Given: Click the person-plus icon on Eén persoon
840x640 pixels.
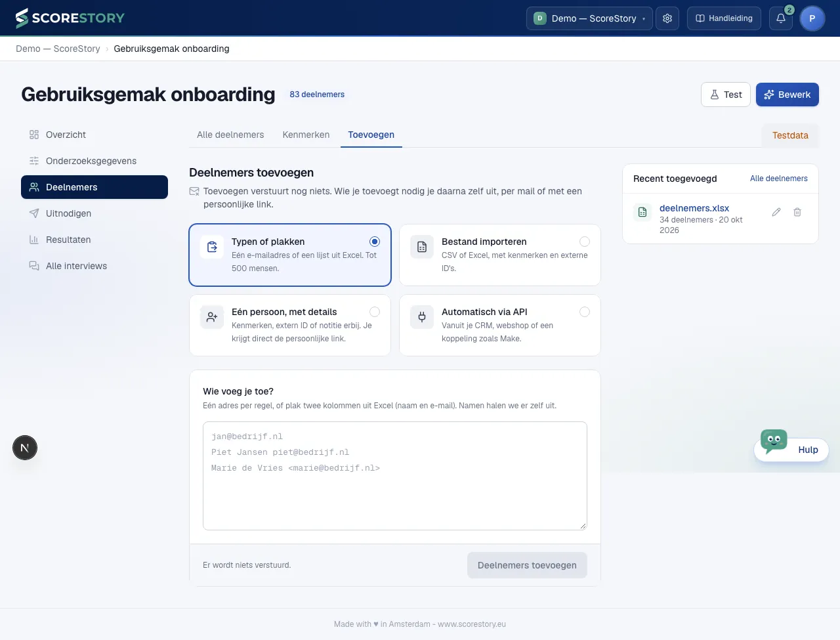Looking at the screenshot, I should (212, 317).
